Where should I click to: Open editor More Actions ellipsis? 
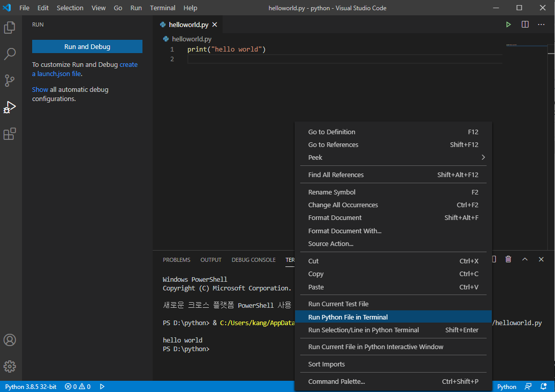coord(541,24)
